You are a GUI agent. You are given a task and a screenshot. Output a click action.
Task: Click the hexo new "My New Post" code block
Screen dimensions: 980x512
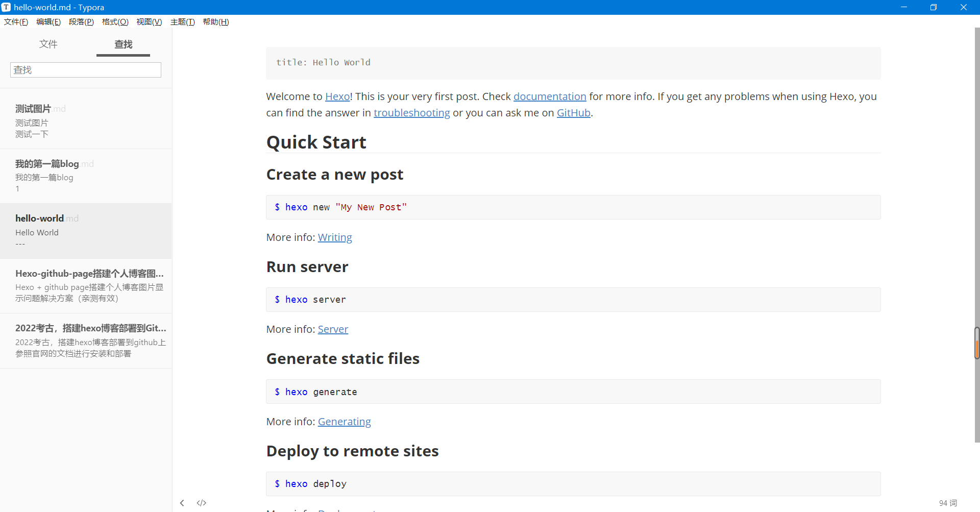pyautogui.click(x=573, y=207)
